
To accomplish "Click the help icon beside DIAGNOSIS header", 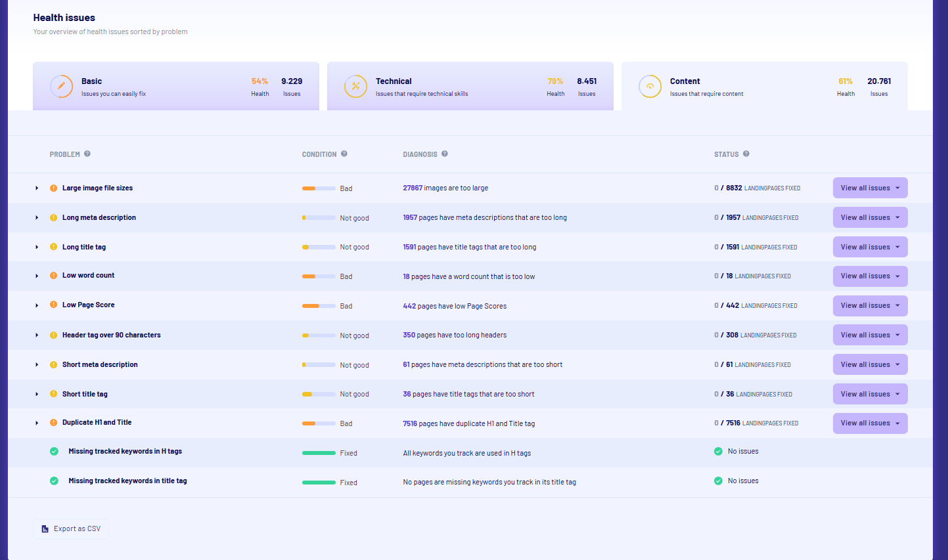I will 445,154.
